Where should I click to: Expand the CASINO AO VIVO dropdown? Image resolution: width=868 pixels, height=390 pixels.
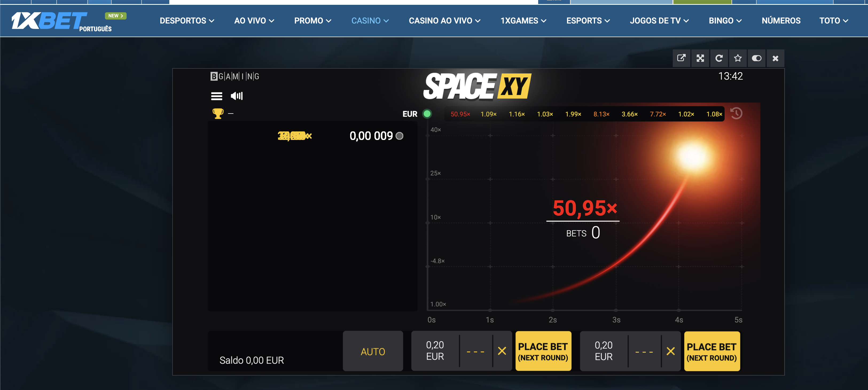(x=444, y=21)
